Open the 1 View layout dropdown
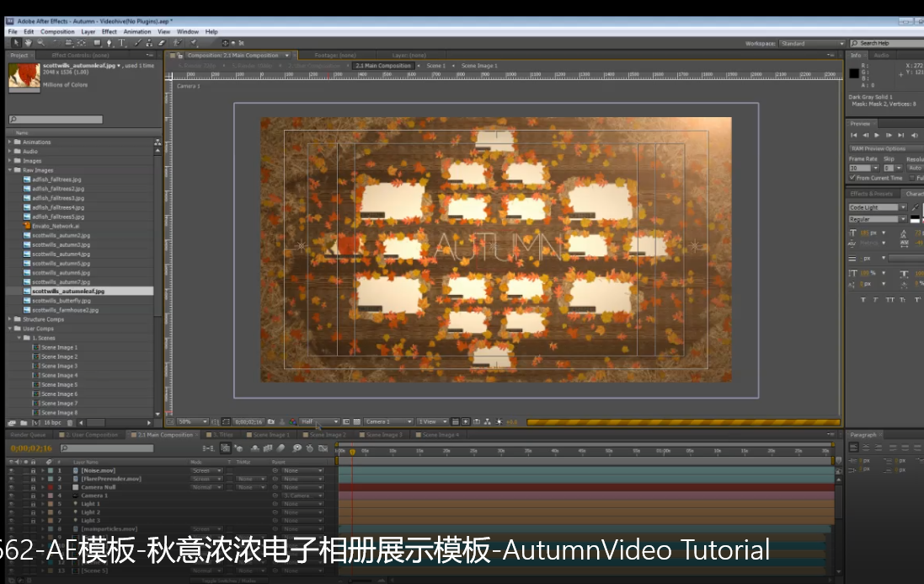924x584 pixels. pos(432,422)
